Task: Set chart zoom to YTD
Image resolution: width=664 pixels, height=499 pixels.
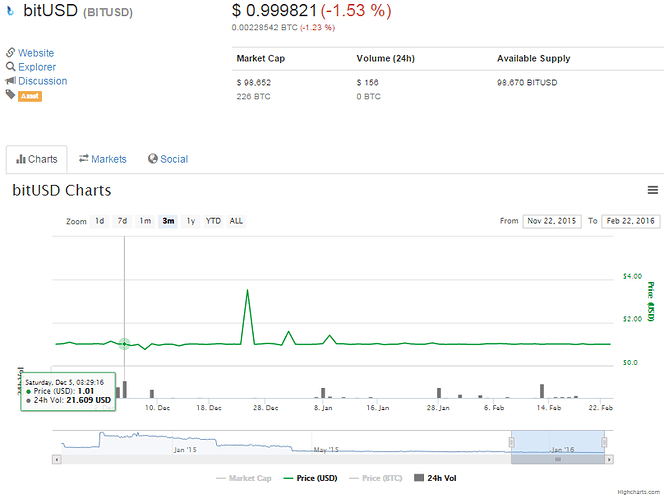Action: point(213,221)
